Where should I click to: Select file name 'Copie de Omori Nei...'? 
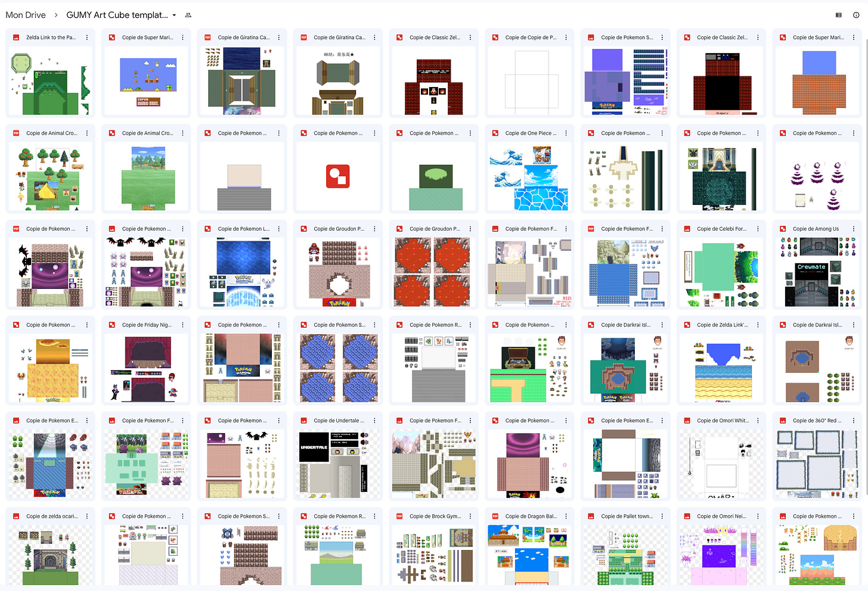[x=721, y=517]
